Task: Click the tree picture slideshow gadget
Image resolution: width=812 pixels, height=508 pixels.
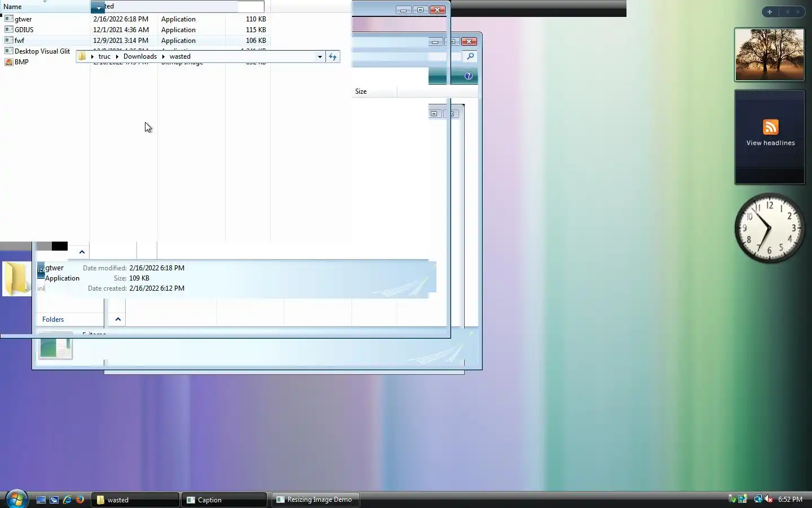Action: point(769,55)
